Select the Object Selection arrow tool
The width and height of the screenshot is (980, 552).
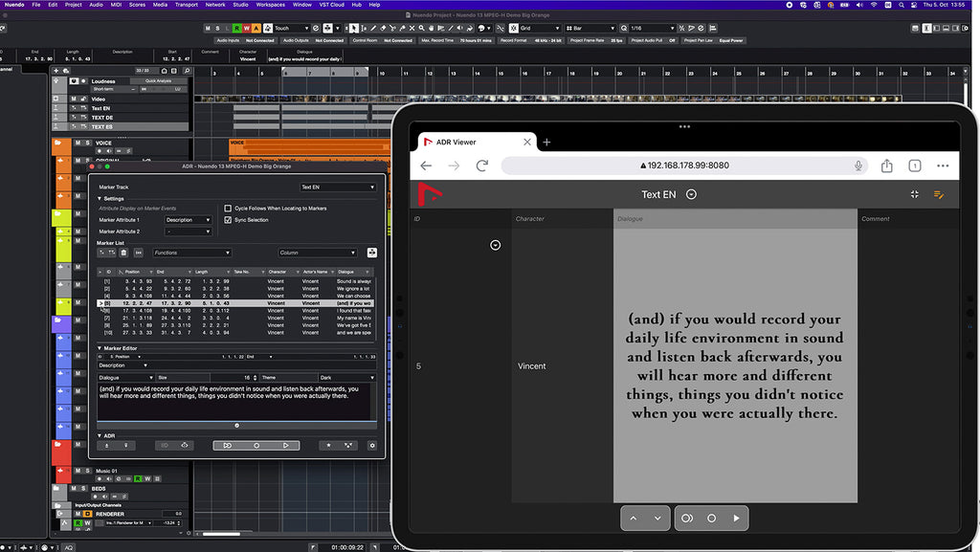354,28
